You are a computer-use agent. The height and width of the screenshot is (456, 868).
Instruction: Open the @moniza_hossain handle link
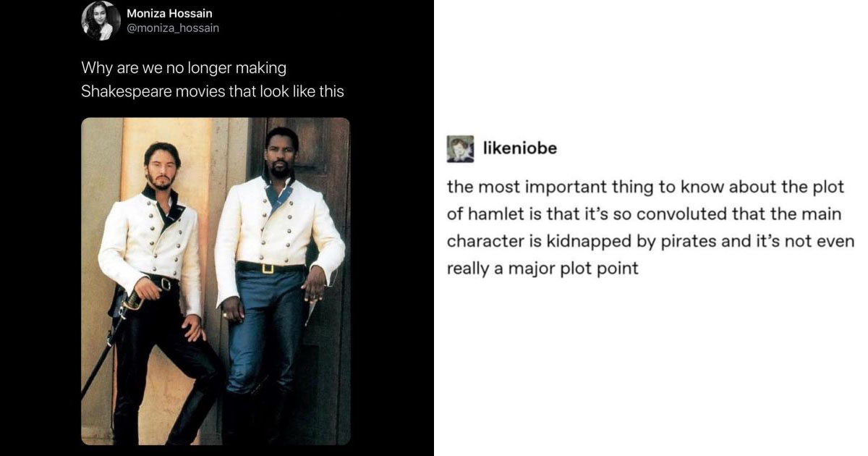pos(173,28)
